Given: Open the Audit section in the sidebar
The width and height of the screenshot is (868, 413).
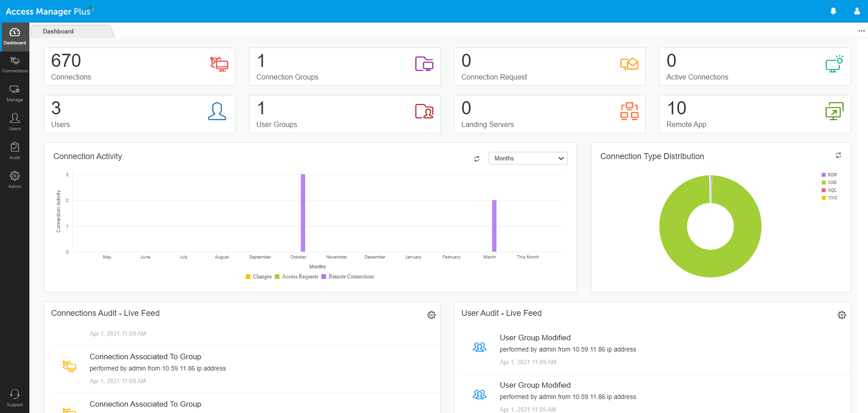Looking at the screenshot, I should click(15, 151).
